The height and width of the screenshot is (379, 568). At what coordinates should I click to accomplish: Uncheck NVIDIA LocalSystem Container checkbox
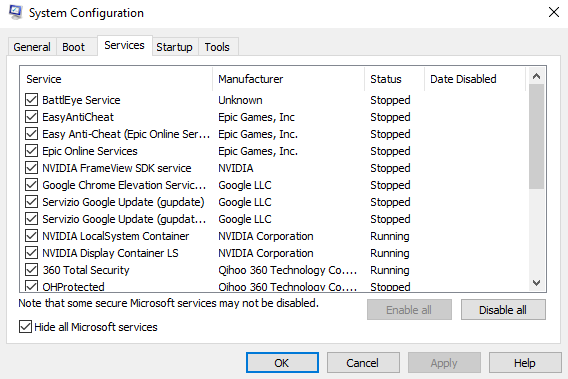pyautogui.click(x=32, y=236)
